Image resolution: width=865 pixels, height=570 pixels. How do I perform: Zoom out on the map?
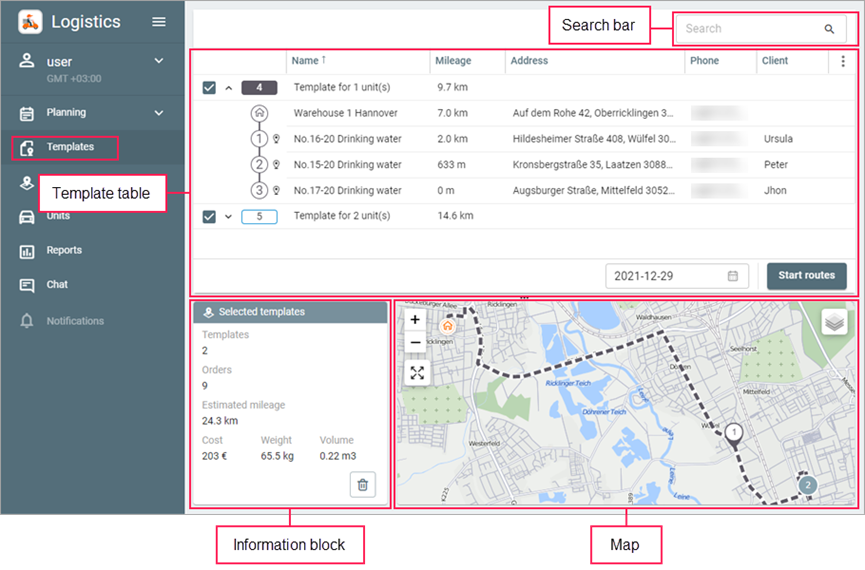[415, 342]
